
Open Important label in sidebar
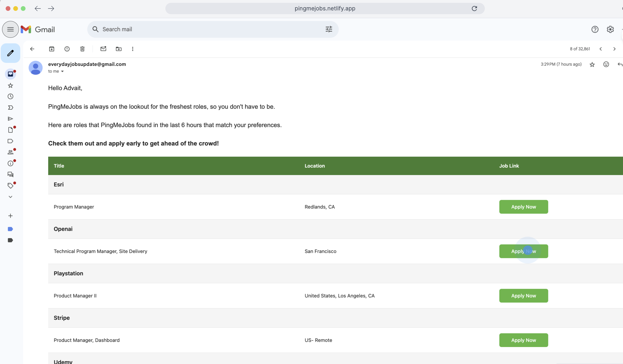click(10, 108)
